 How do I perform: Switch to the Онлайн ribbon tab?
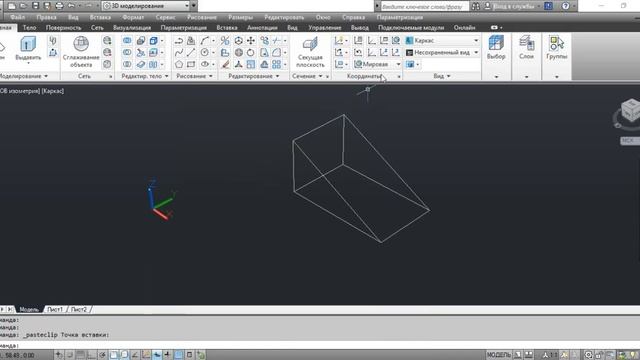tap(464, 27)
